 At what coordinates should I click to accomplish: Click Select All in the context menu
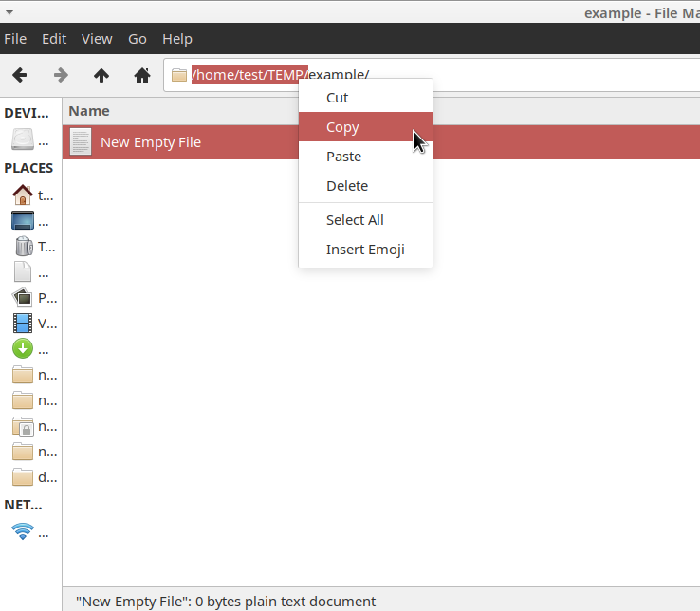coord(355,220)
